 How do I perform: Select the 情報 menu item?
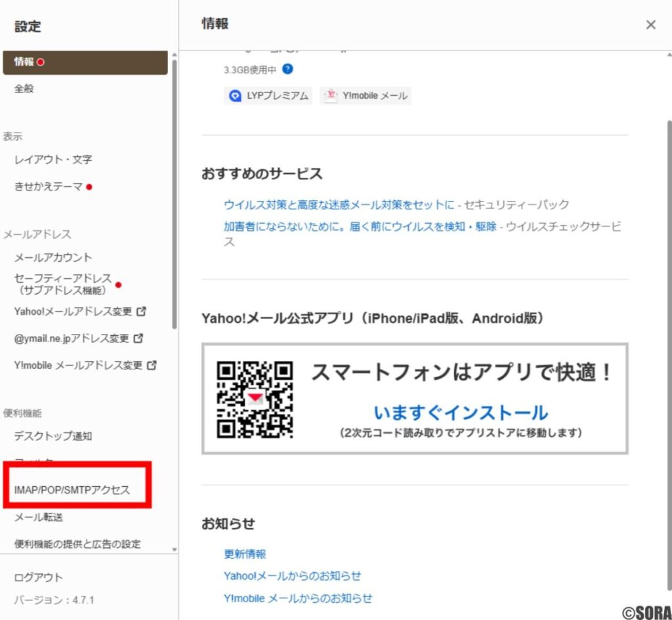pos(85,62)
